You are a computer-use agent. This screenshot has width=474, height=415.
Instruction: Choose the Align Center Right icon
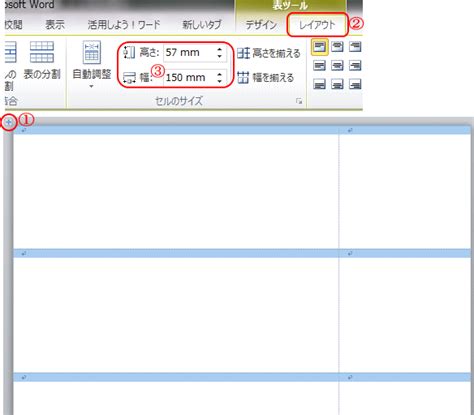pos(355,66)
